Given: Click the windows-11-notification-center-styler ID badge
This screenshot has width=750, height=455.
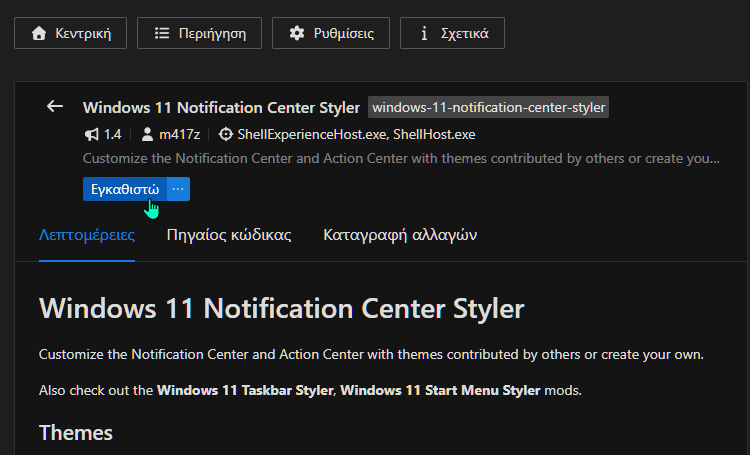Looking at the screenshot, I should (x=488, y=107).
